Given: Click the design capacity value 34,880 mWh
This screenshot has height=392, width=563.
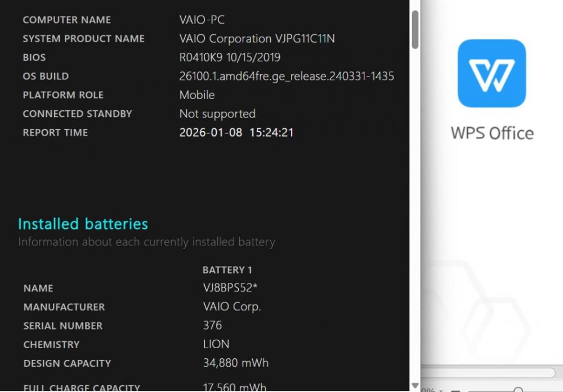Looking at the screenshot, I should tap(235, 363).
